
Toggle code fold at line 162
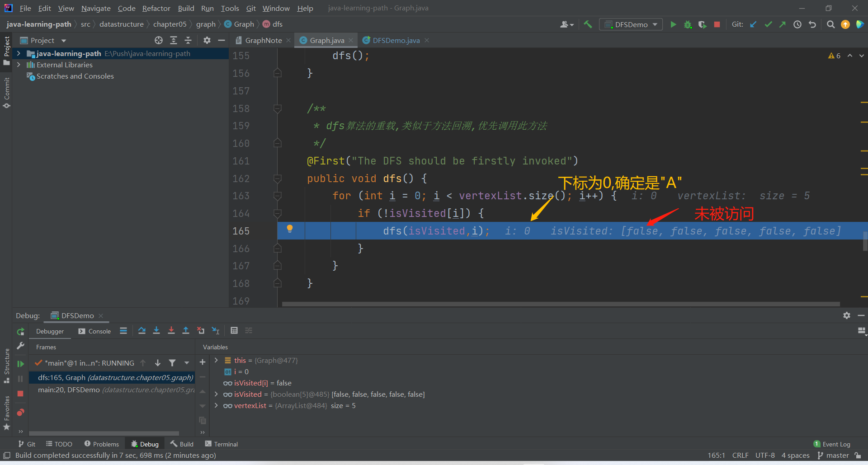coord(278,178)
